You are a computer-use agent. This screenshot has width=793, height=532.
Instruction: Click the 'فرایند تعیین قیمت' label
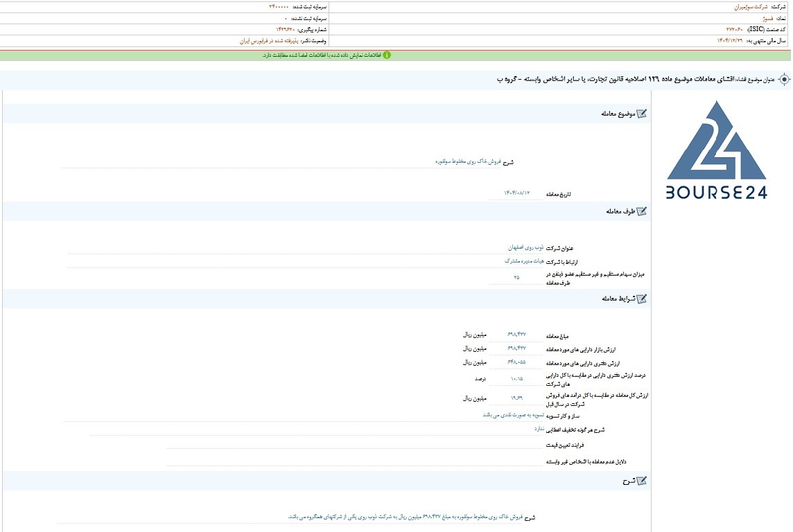coord(565,445)
